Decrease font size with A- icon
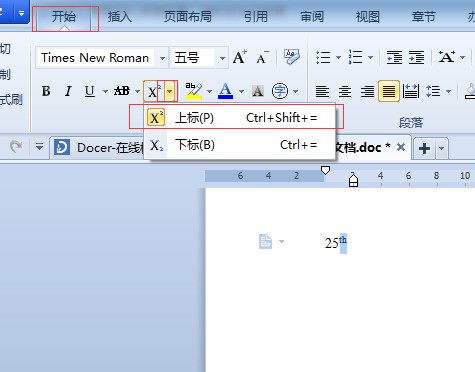The image size is (475, 372). 263,58
